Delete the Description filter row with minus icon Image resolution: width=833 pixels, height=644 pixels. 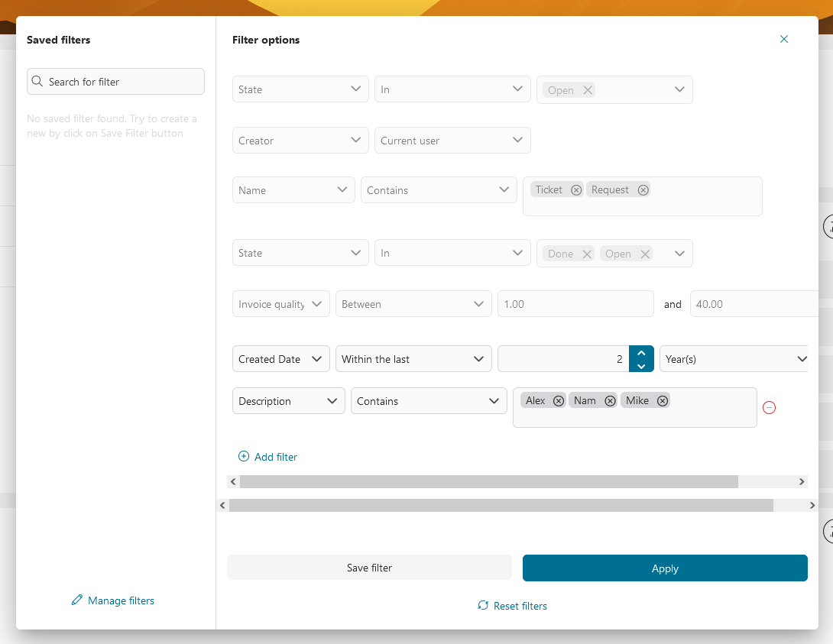769,407
